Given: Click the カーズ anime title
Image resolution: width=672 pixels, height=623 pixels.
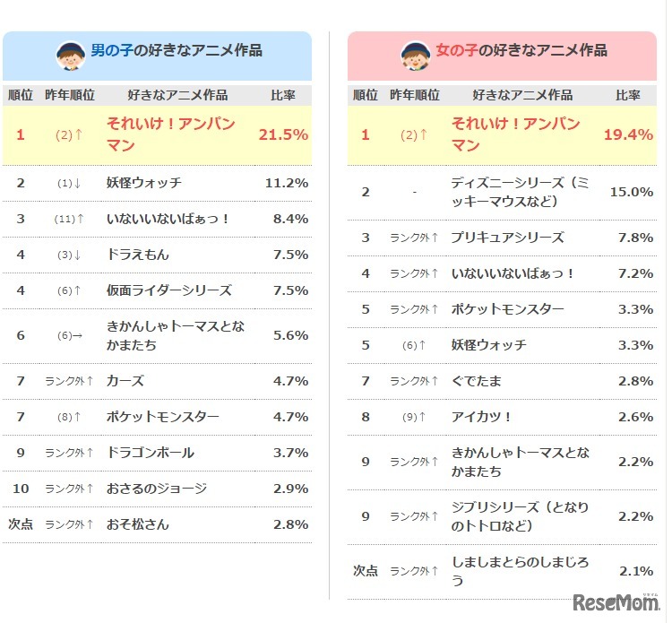Looking at the screenshot, I should [125, 381].
